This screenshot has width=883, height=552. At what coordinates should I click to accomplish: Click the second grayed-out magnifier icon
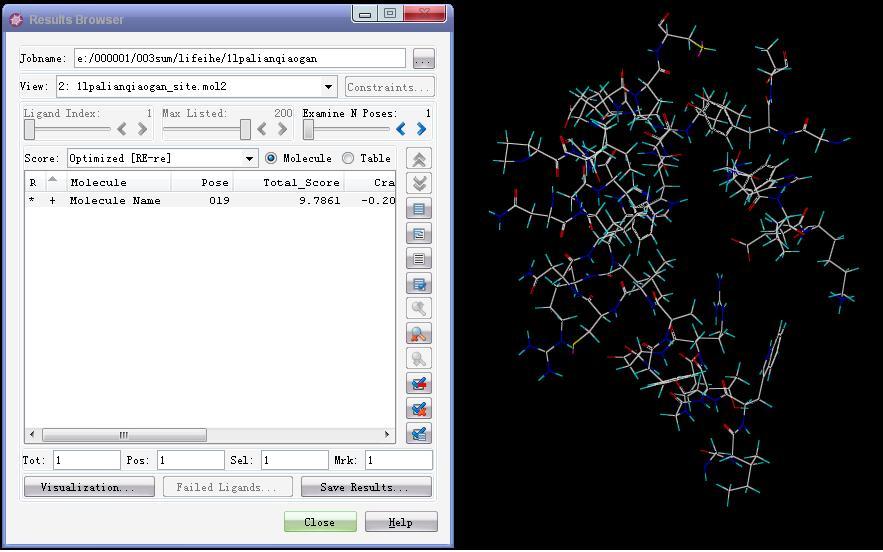pyautogui.click(x=418, y=359)
